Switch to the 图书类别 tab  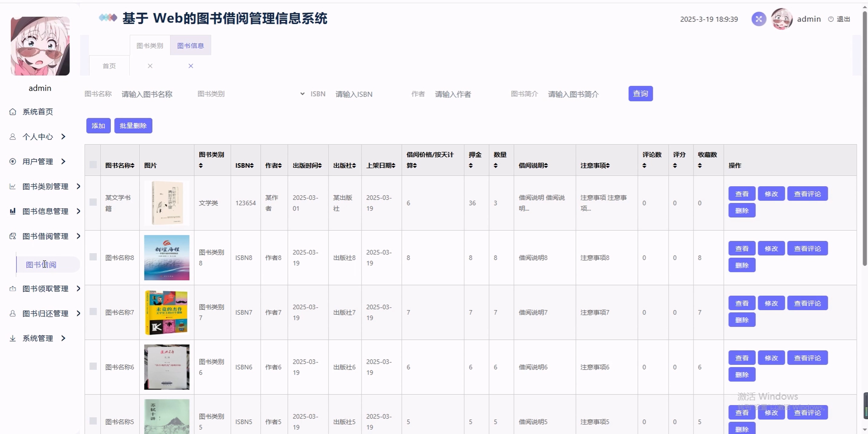[x=150, y=45]
